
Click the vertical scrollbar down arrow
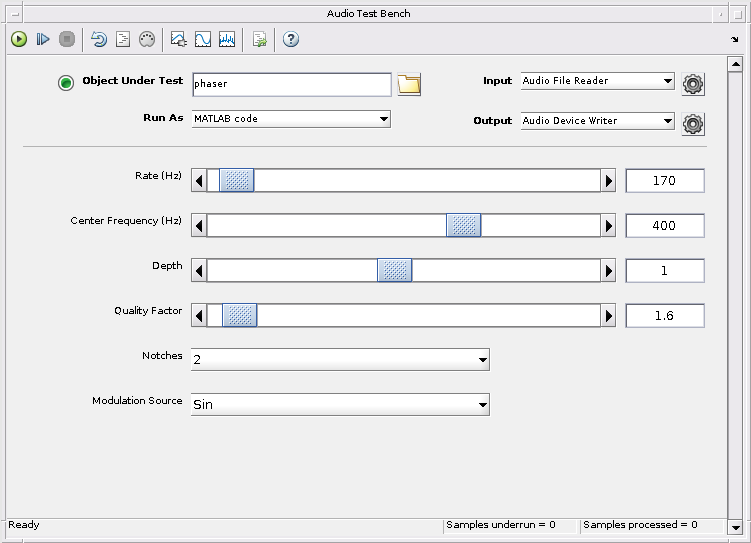coord(735,528)
